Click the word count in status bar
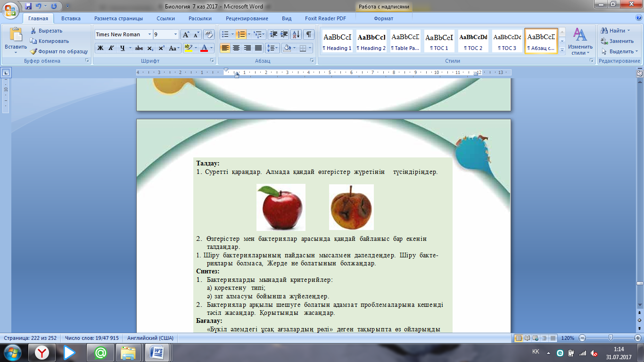 (91, 338)
